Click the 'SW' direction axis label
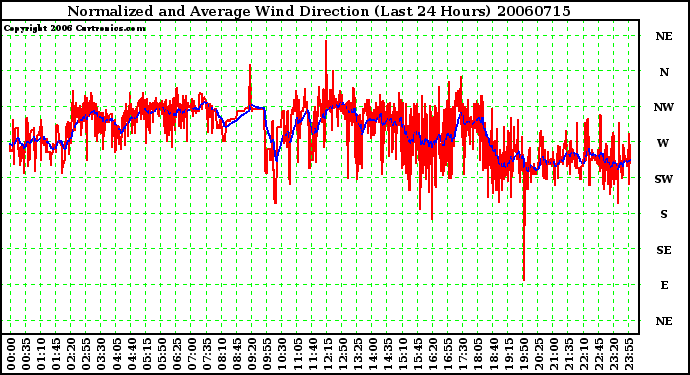690x375 pixels. coord(664,179)
